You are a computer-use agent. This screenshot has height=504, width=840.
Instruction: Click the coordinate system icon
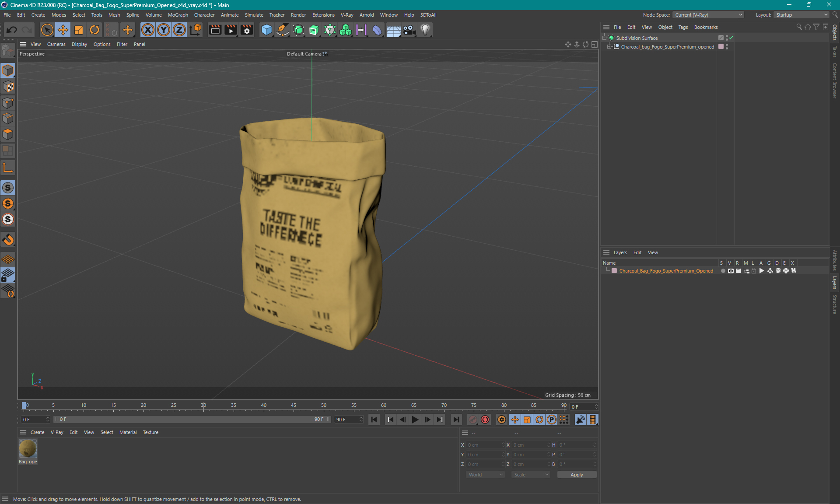tap(196, 30)
